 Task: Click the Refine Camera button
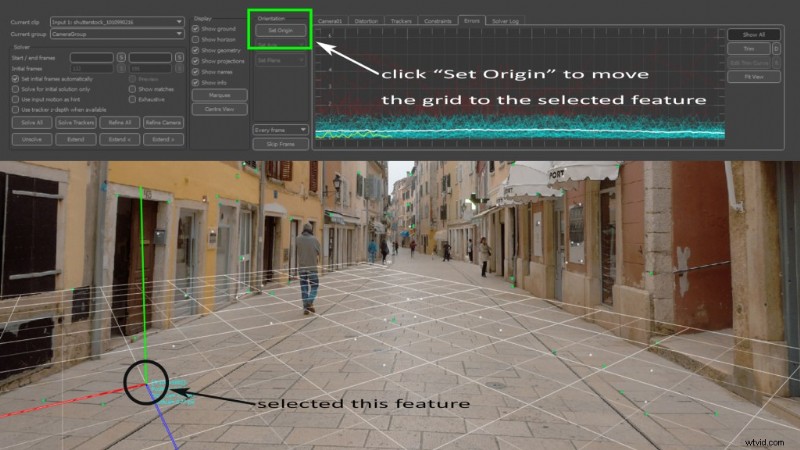163,122
